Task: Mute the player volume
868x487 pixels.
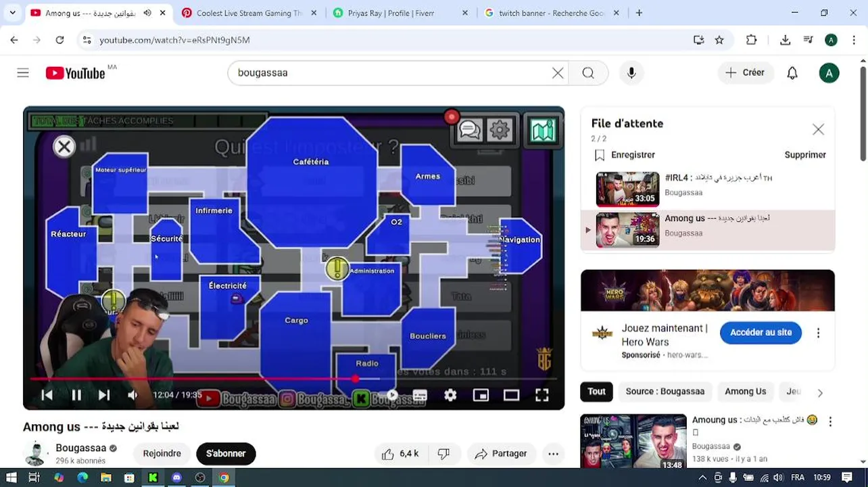Action: coord(133,395)
